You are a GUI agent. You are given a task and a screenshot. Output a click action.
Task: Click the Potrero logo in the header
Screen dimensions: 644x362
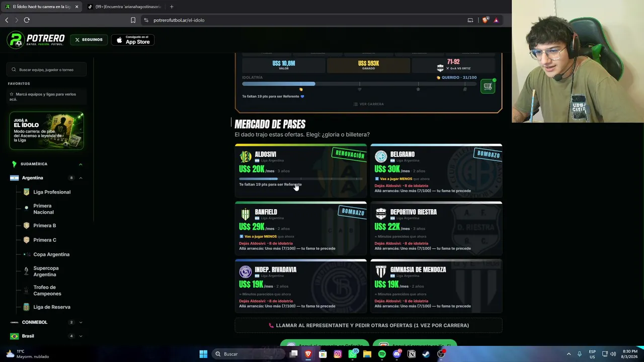click(36, 40)
